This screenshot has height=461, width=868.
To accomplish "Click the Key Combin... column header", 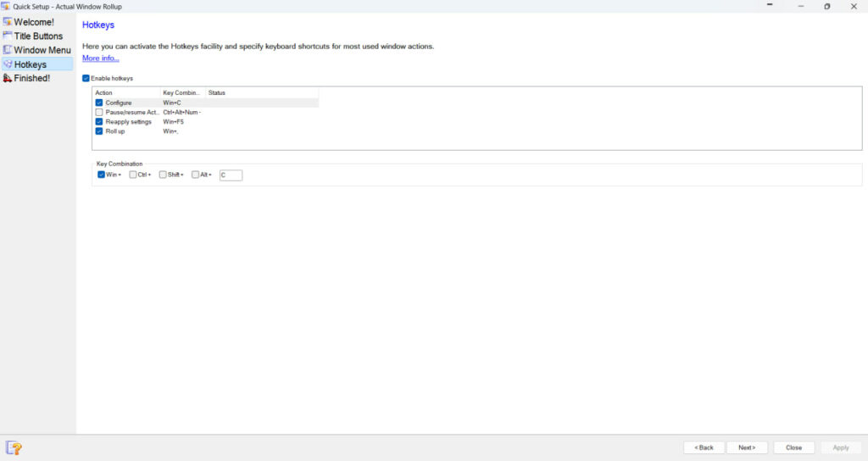I will point(183,92).
